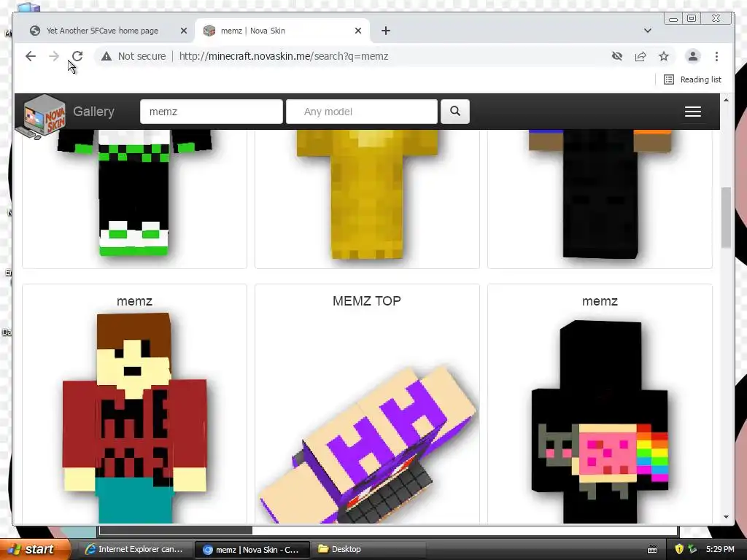
Task: Click the Nova Skin logo
Action: (41, 116)
